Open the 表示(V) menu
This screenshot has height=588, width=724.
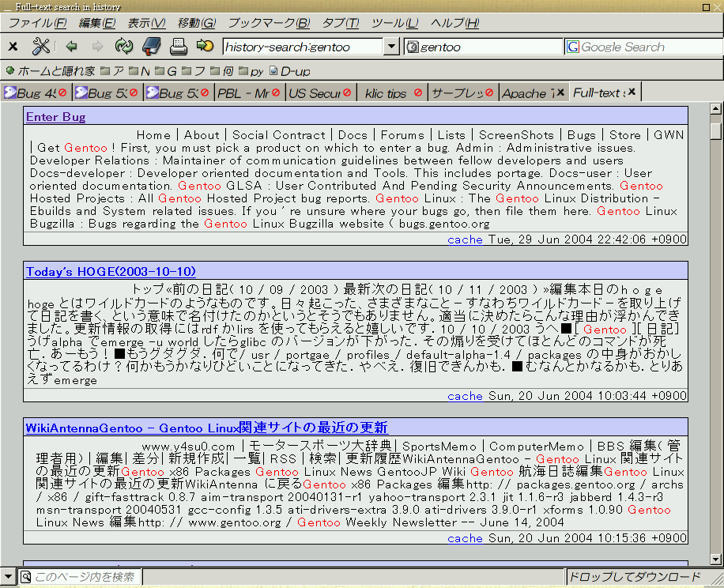(146, 23)
